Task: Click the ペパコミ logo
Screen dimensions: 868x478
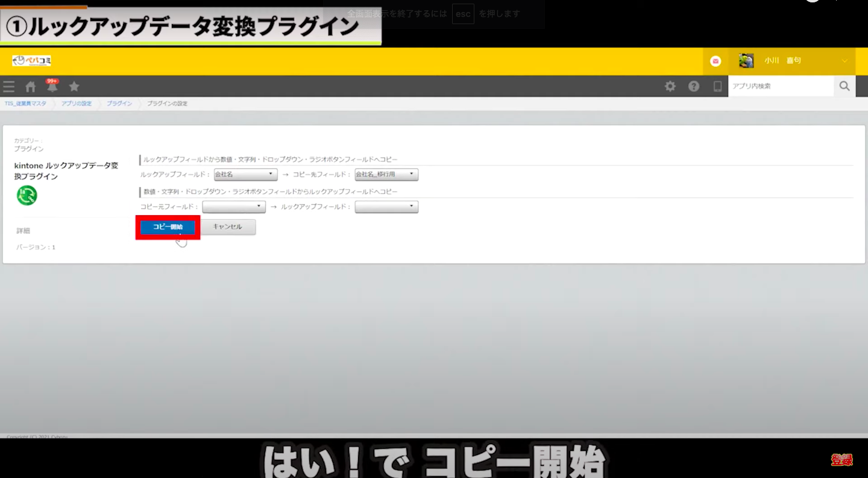Action: tap(31, 60)
